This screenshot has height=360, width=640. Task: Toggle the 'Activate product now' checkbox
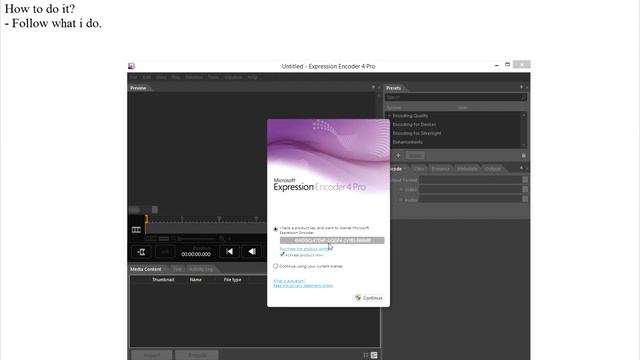tap(282, 255)
